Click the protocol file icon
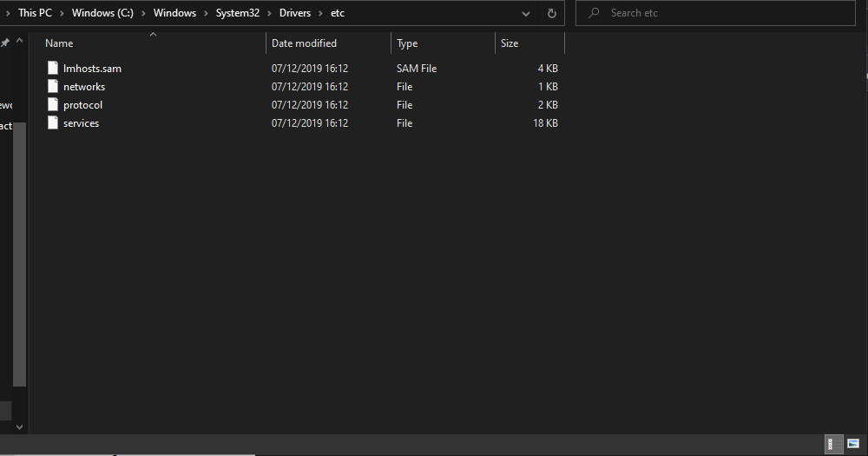Screen dimensions: 868x456 53,105
